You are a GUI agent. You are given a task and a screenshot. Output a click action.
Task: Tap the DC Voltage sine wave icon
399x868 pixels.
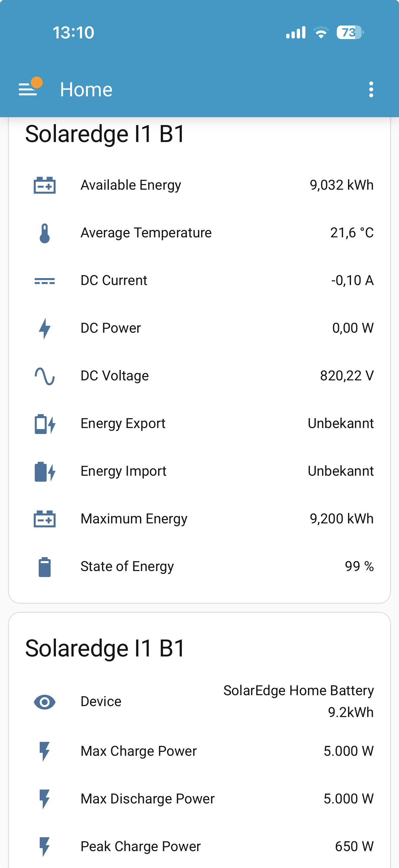(44, 376)
